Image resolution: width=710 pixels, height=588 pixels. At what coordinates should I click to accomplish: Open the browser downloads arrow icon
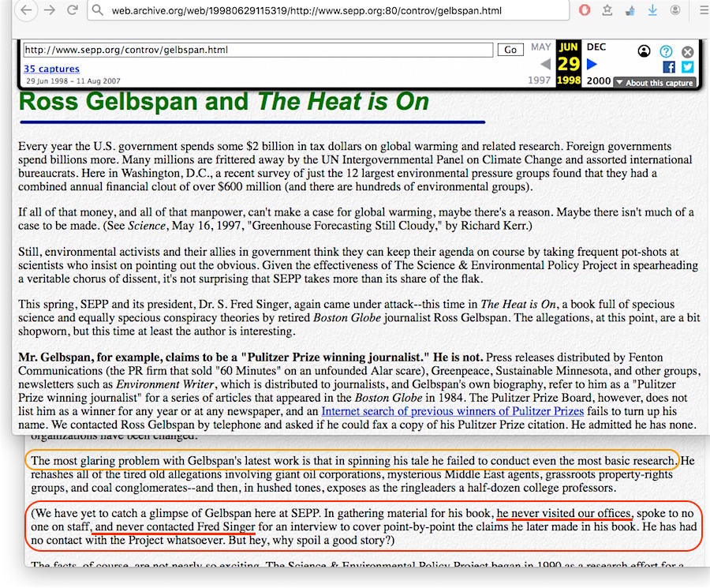(x=652, y=10)
